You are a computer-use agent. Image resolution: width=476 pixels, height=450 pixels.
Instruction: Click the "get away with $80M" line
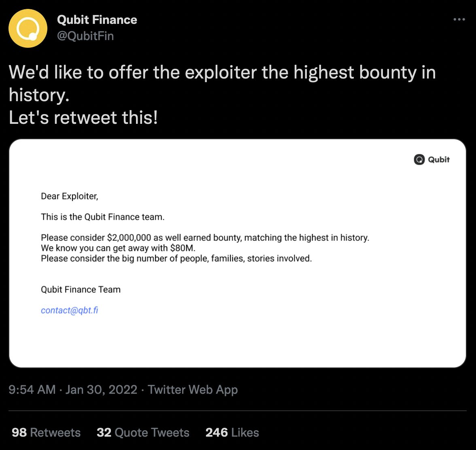tap(118, 248)
